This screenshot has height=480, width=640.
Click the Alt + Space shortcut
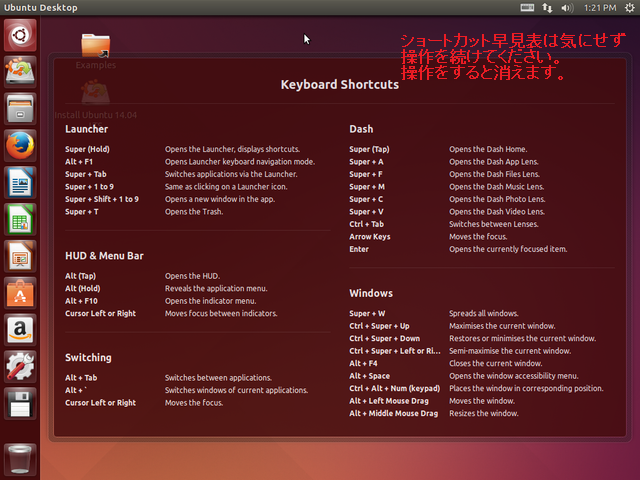369,376
